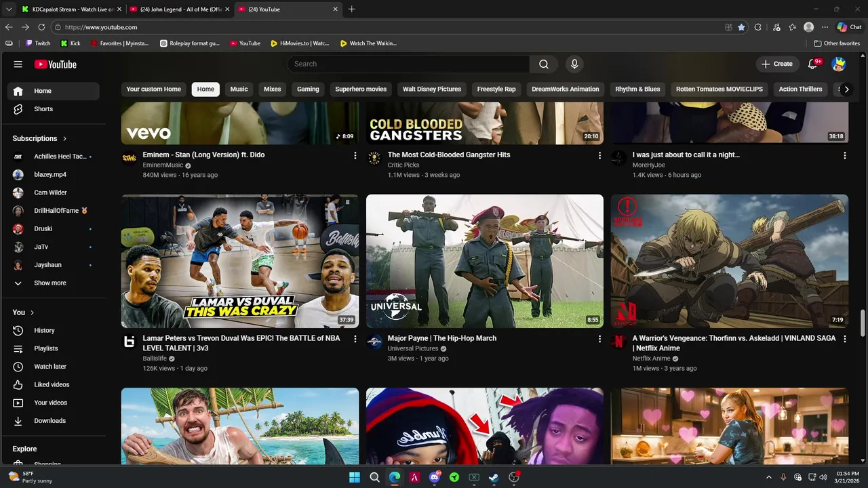Open the notifications bell
Viewport: 868px width, 488px height.
tap(813, 64)
